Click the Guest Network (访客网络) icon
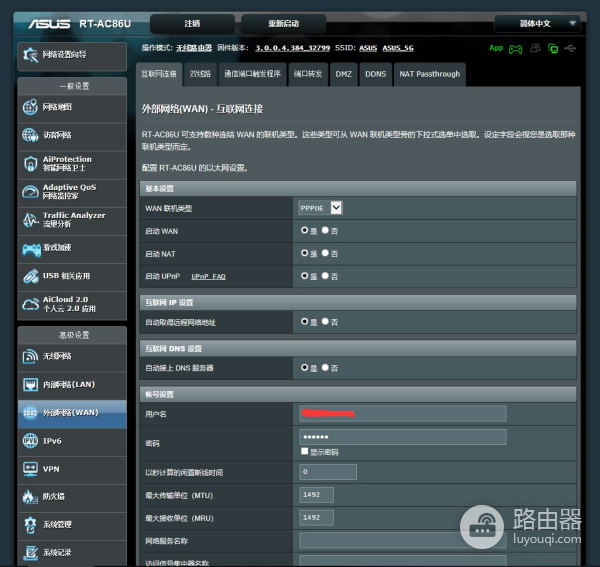600x567 pixels. [x=30, y=135]
